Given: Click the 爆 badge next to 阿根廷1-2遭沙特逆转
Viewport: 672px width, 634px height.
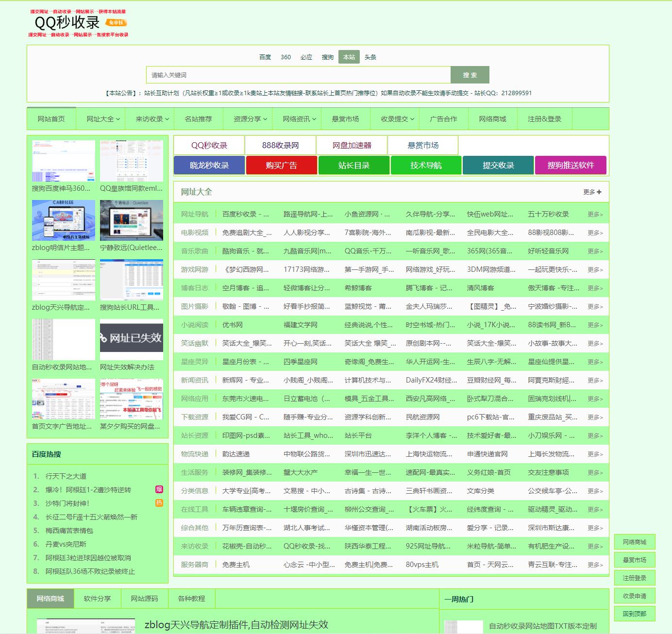Looking at the screenshot, I should (159, 489).
